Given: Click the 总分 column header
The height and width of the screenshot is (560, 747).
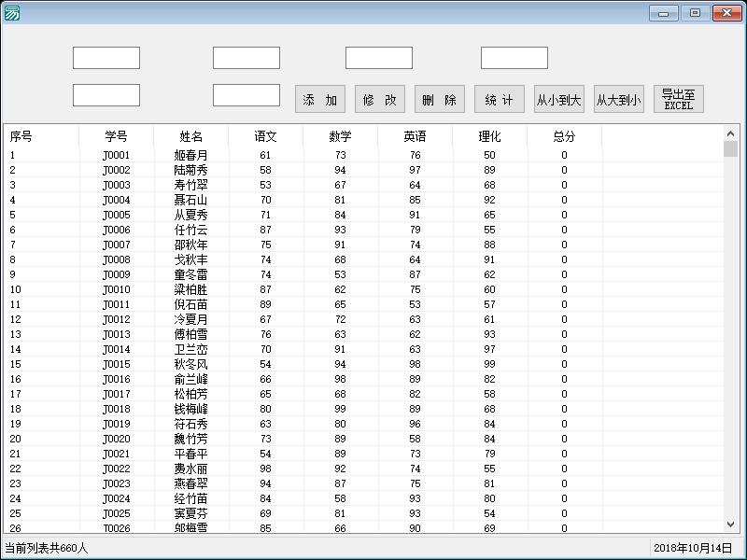Looking at the screenshot, I should click(565, 136).
